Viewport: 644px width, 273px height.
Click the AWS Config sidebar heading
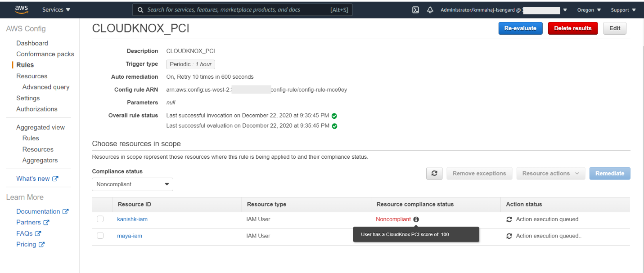(26, 29)
